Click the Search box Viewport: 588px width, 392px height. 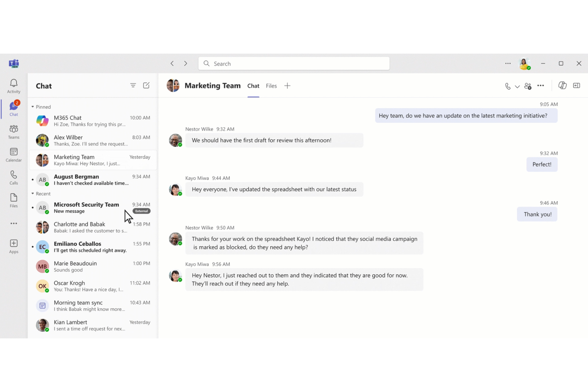294,64
